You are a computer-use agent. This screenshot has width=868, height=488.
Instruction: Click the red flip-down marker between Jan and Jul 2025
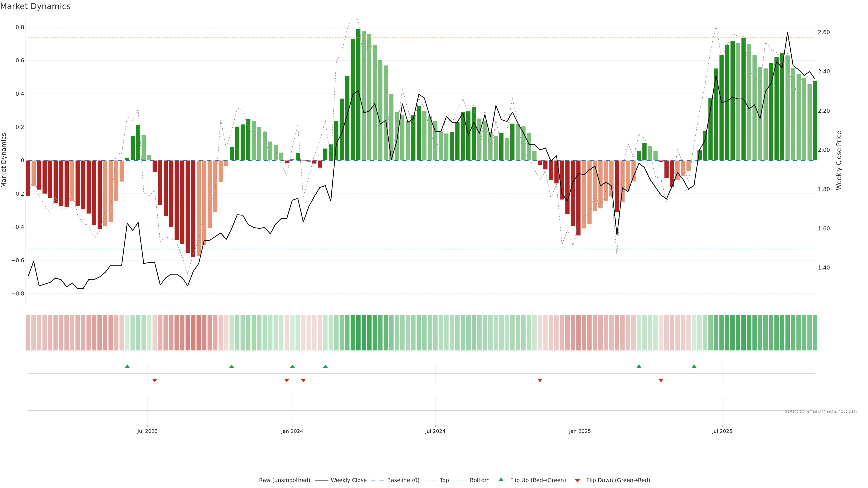(x=661, y=380)
